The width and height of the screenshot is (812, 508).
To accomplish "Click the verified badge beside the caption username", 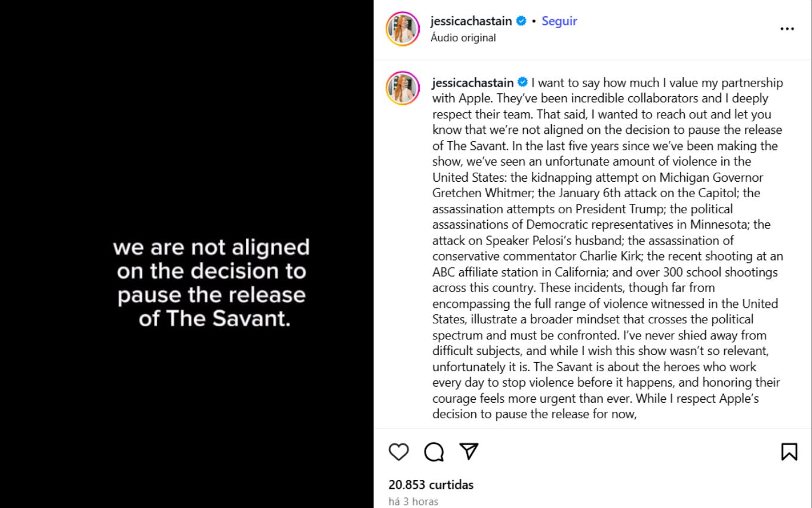I will 522,82.
